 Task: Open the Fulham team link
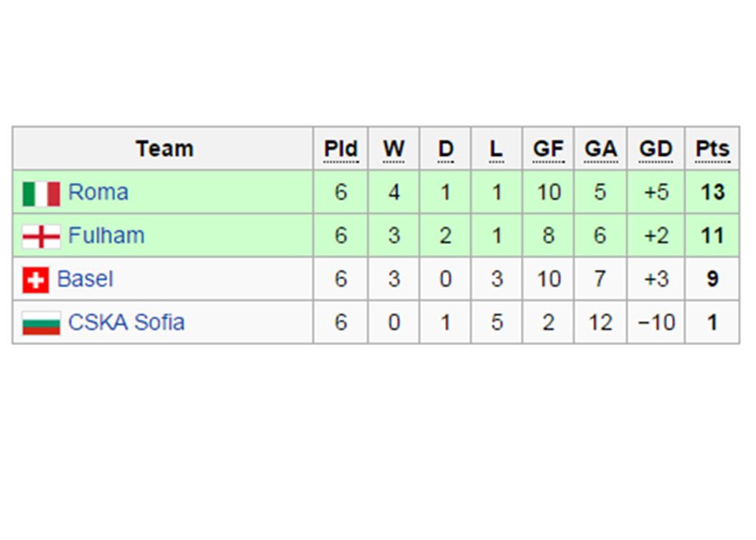pyautogui.click(x=106, y=236)
